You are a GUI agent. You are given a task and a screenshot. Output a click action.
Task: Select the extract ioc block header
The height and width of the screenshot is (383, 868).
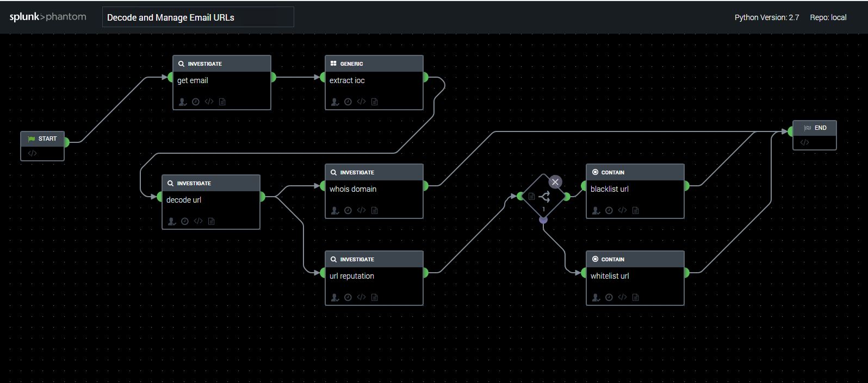[x=374, y=64]
